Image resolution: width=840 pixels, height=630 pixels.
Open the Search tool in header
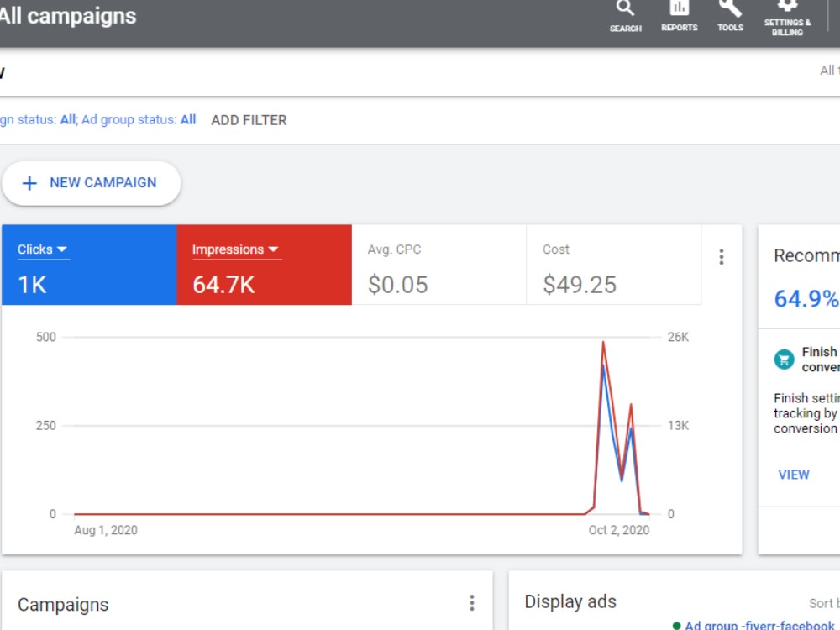click(x=625, y=16)
